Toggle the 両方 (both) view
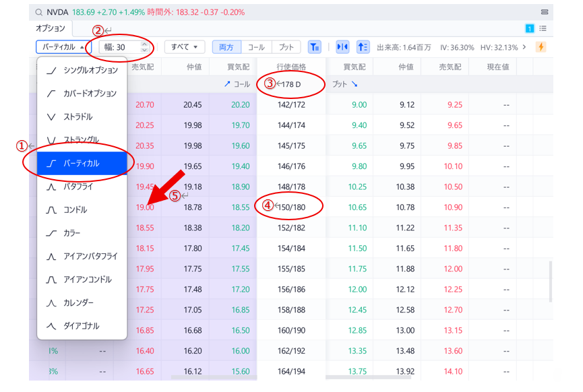Screen dimensions: 583x392 click(226, 47)
